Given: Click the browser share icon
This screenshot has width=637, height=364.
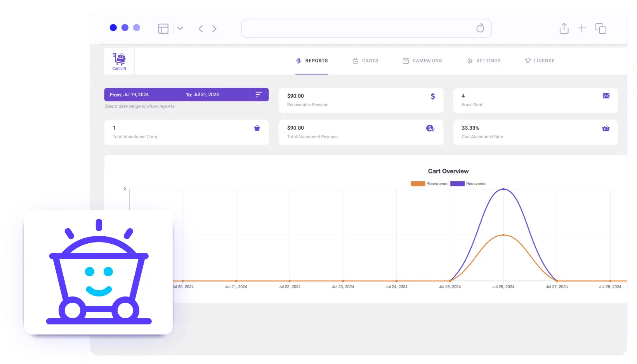Looking at the screenshot, I should click(564, 28).
